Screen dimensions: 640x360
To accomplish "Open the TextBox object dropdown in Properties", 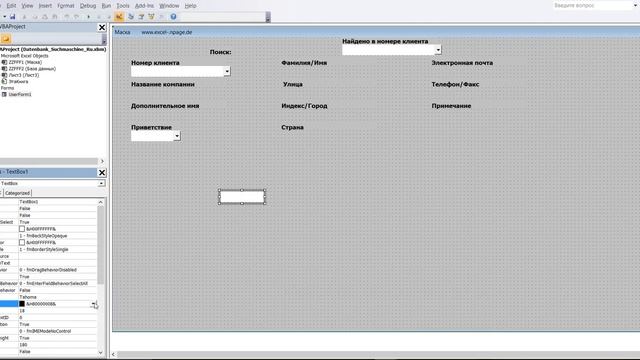I will tap(101, 184).
